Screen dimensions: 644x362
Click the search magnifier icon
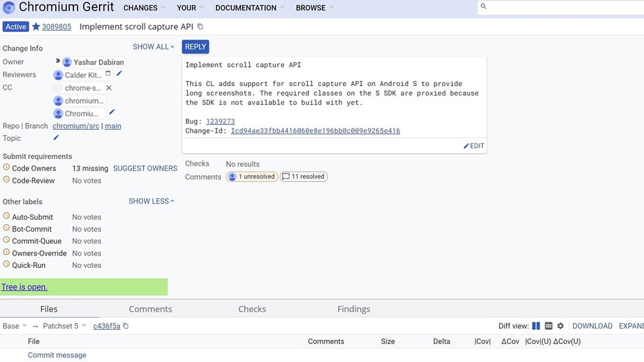click(x=484, y=7)
